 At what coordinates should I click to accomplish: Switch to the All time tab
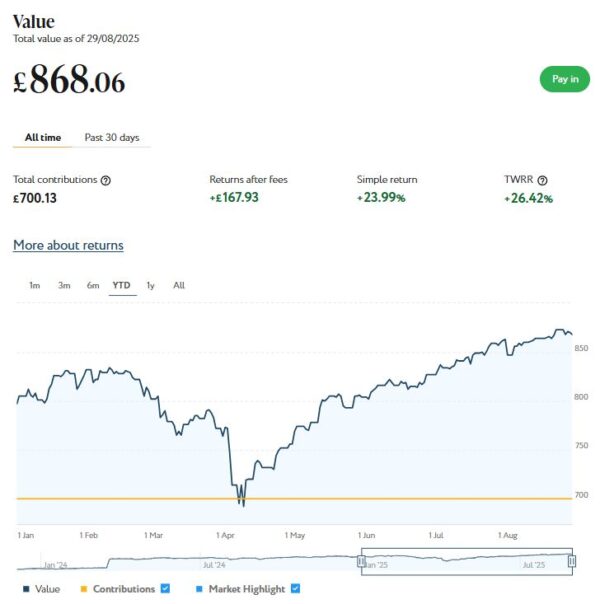[x=42, y=137]
